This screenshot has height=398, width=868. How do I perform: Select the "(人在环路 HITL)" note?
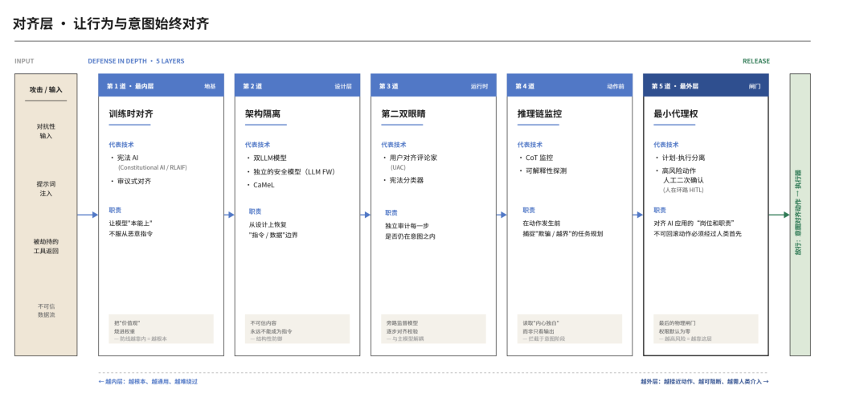pyautogui.click(x=684, y=190)
